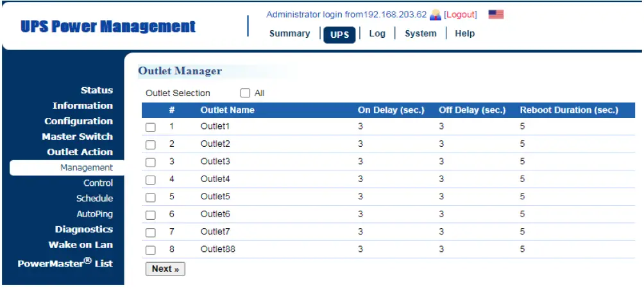Open Master Switch page
Screen dimensions: 644x289
77,136
